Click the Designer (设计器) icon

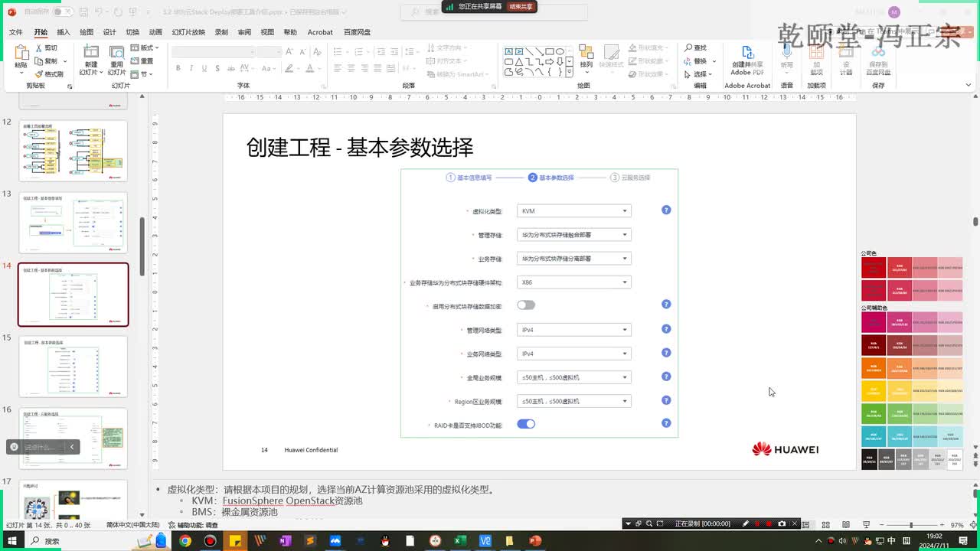coord(846,51)
